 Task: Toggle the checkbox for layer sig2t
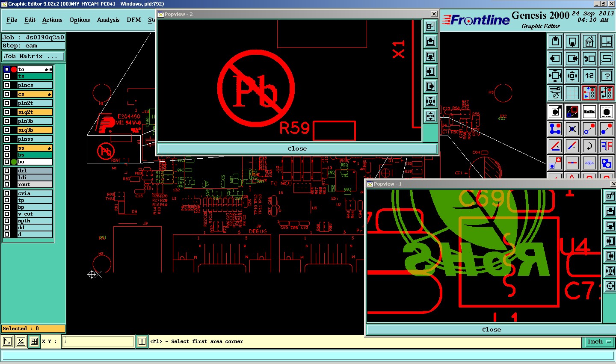[x=7, y=112]
